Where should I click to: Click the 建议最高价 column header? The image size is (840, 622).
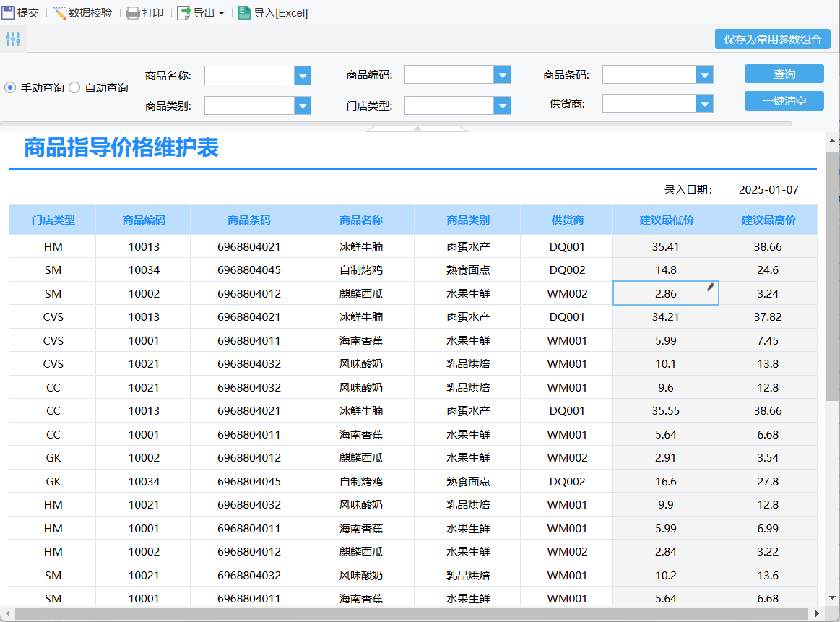tap(768, 220)
